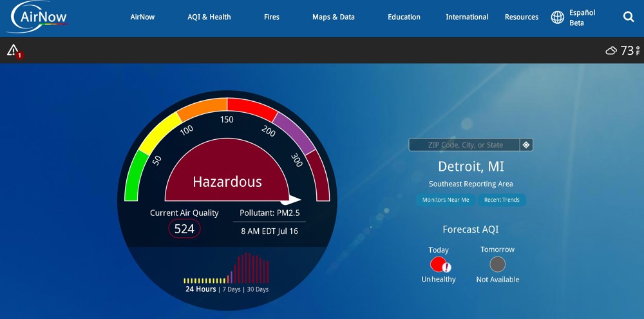Select the 24 Hours chart tab
The height and width of the screenshot is (319, 644).
(200, 289)
